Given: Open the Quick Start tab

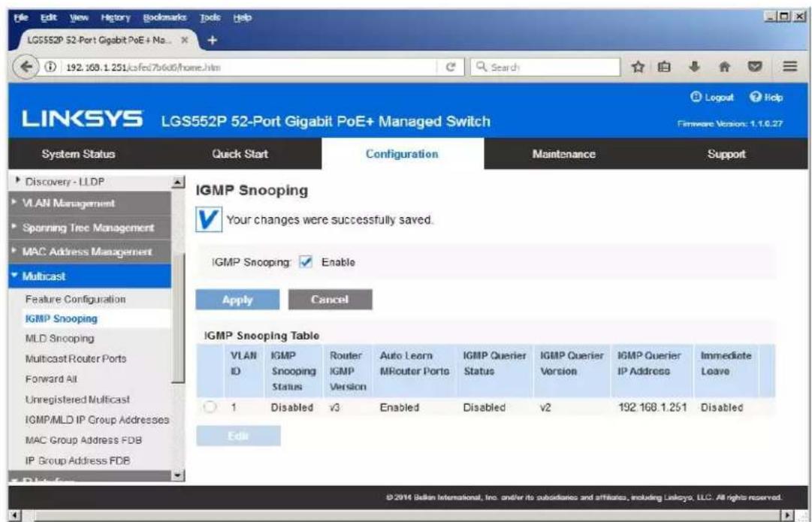Looking at the screenshot, I should [x=240, y=154].
